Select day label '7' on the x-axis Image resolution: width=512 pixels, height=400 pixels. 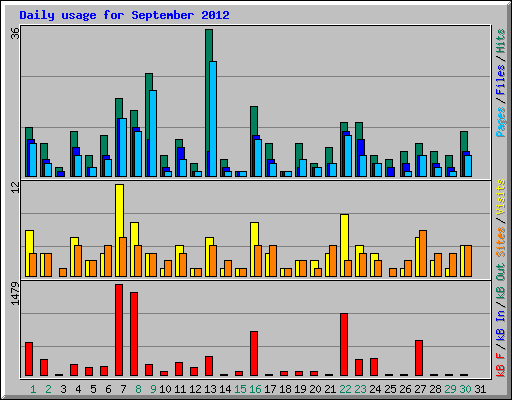tap(123, 389)
